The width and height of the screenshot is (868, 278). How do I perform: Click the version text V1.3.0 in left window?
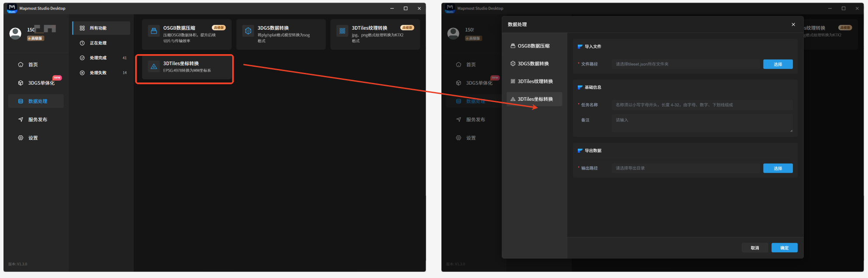17,264
